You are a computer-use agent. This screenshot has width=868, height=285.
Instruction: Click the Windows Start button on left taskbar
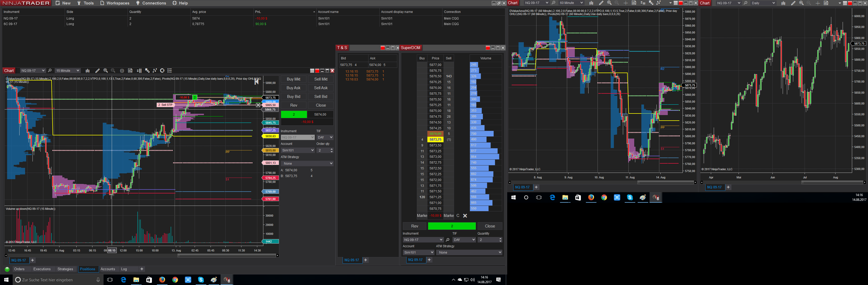[6, 280]
